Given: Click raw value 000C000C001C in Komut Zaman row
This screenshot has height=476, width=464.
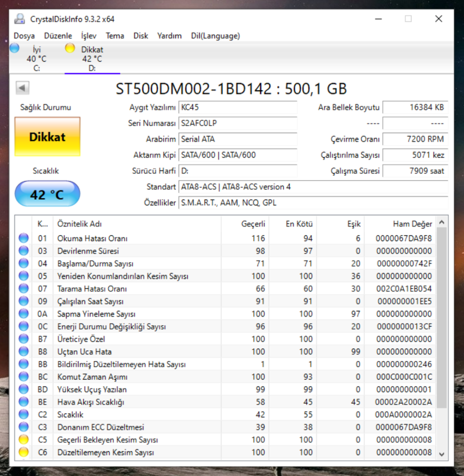Looking at the screenshot, I should pyautogui.click(x=404, y=377).
